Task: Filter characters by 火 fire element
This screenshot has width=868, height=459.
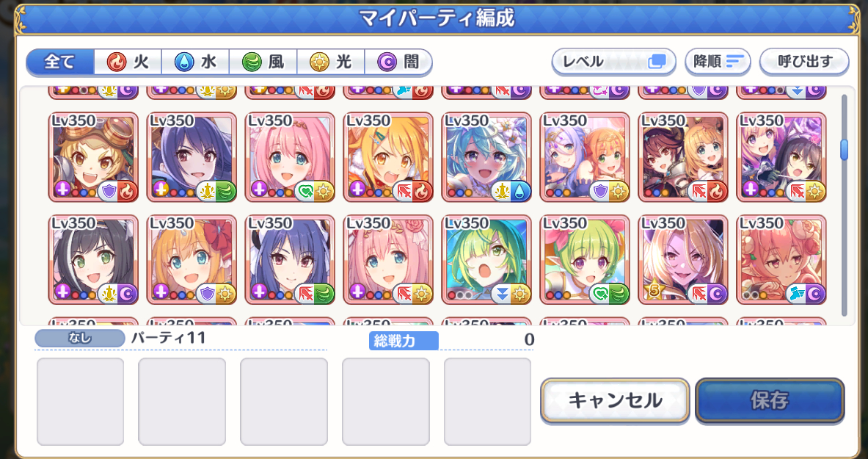Action: coord(128,62)
